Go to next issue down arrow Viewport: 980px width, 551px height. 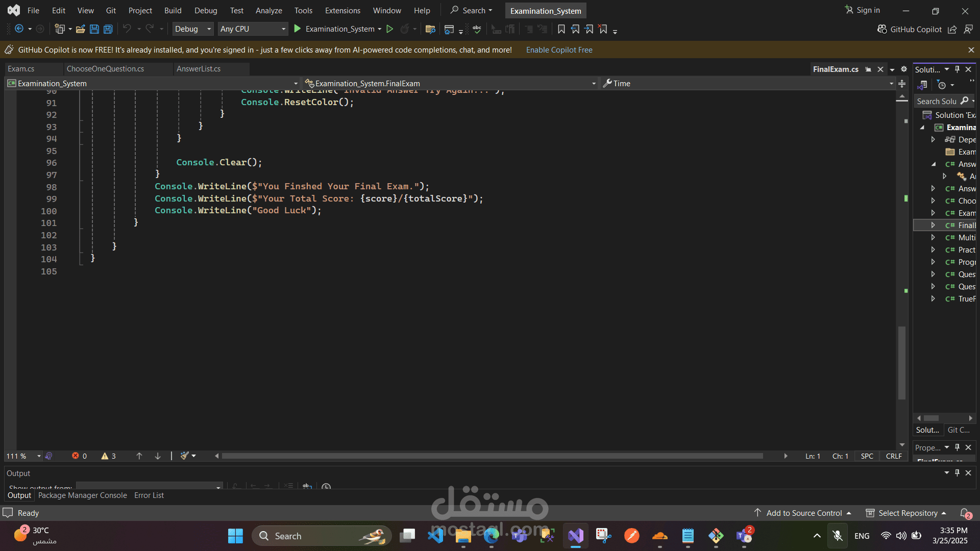(158, 456)
